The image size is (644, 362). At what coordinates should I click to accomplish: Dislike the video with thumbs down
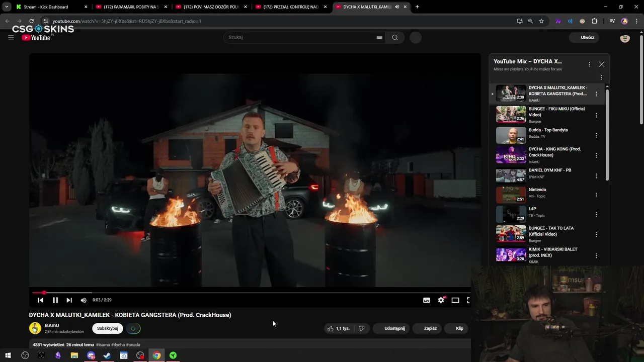[361, 328]
